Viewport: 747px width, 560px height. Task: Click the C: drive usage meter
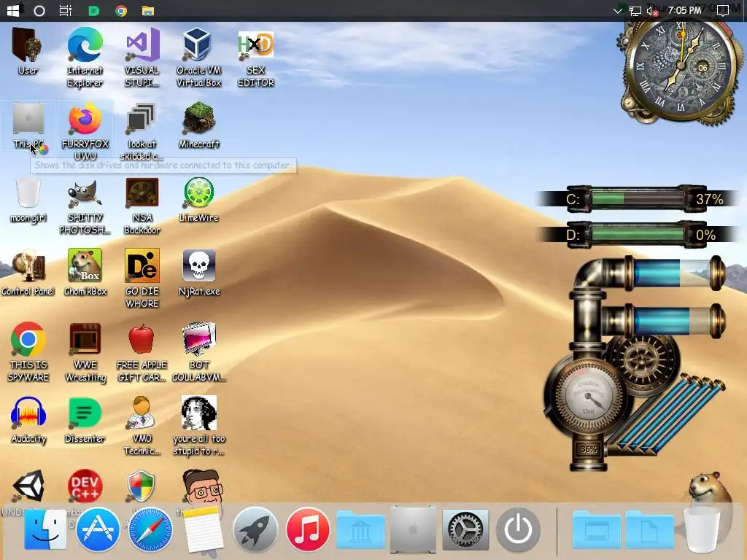[x=638, y=198]
